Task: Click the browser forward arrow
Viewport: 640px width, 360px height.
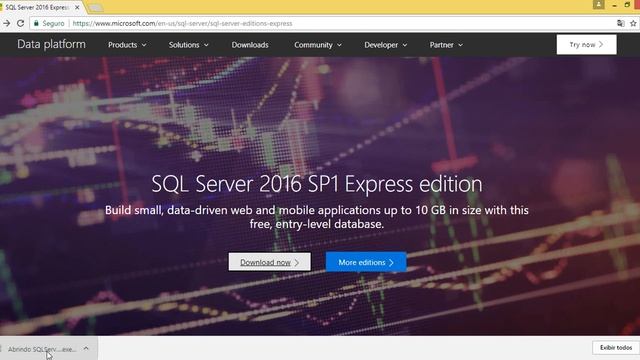Action: pos(7,23)
